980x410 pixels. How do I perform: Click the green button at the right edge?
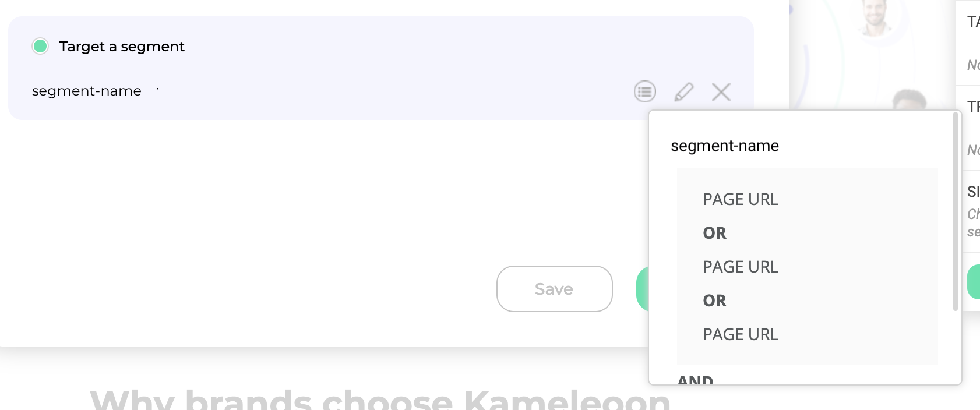coord(974,282)
